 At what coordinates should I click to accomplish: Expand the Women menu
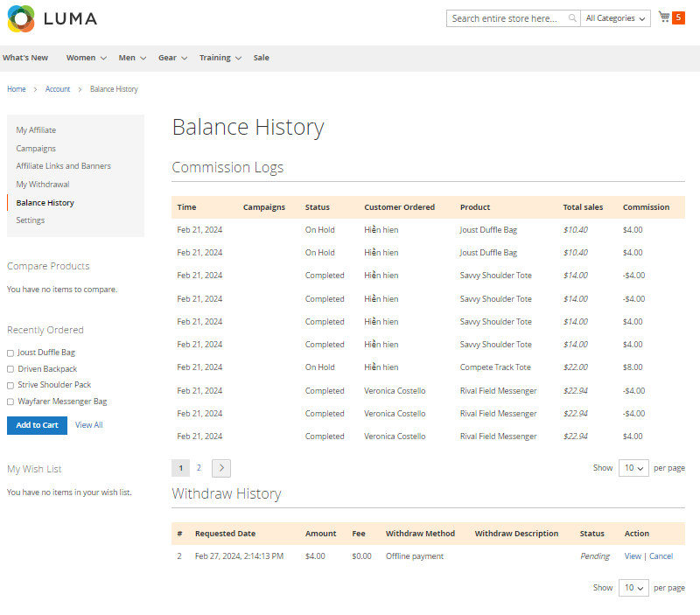[x=86, y=58]
